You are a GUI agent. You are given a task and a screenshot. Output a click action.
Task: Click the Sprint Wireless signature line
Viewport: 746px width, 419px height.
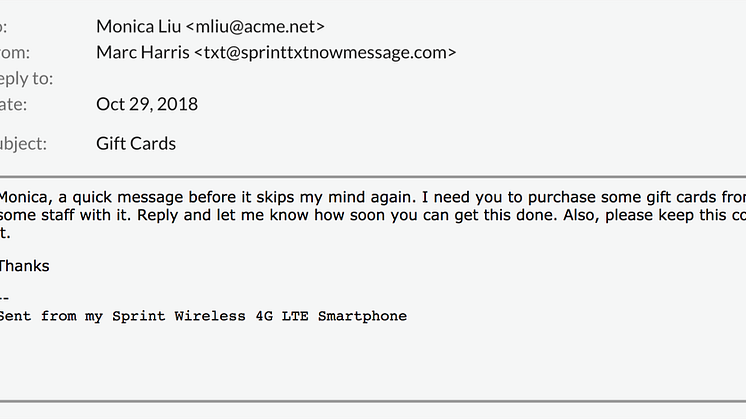pyautogui.click(x=203, y=316)
